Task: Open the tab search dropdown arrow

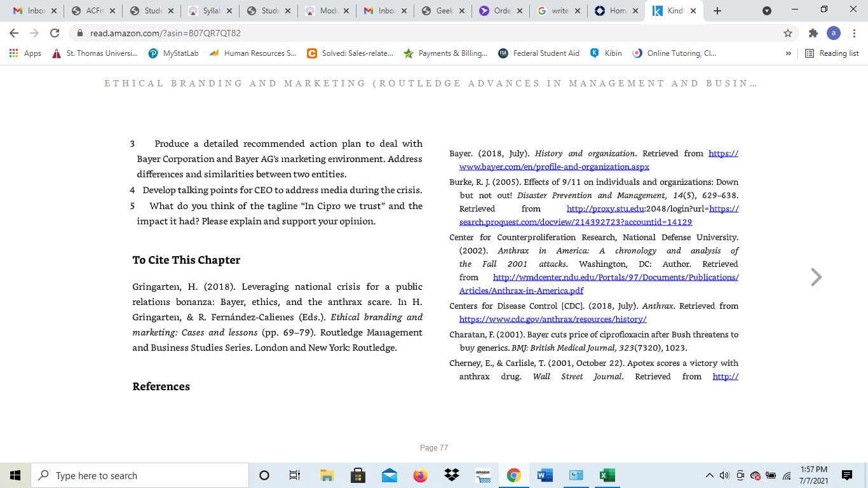Action: pos(767,11)
